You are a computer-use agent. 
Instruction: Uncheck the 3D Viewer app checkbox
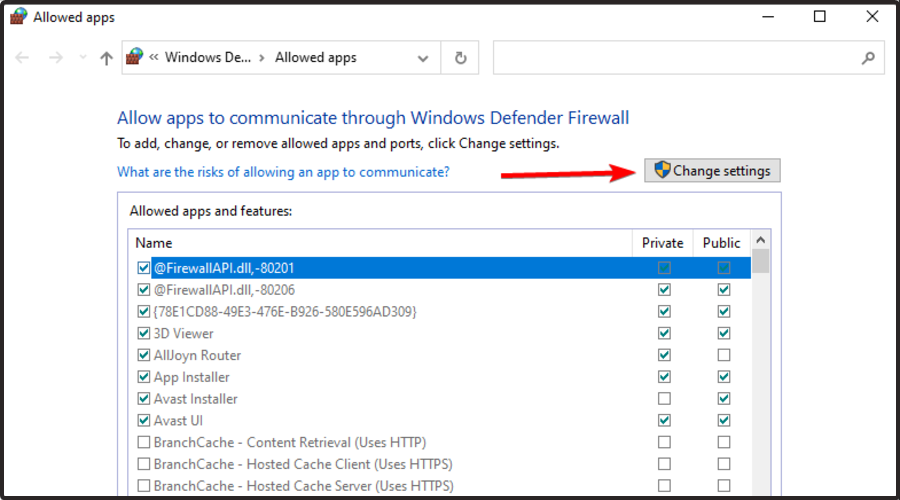pos(144,333)
